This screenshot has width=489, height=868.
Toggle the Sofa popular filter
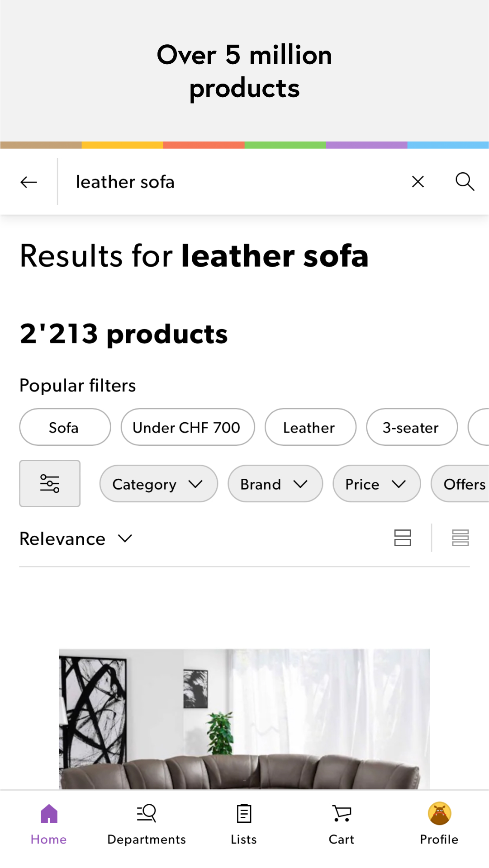[x=65, y=427]
